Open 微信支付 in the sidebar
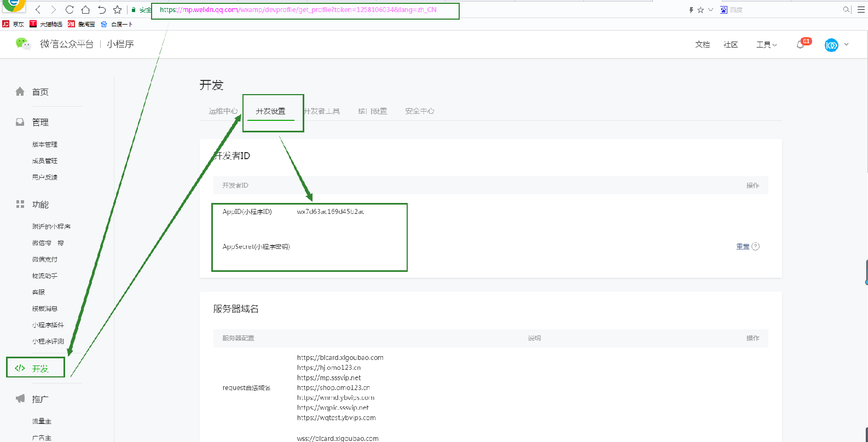 (x=45, y=259)
